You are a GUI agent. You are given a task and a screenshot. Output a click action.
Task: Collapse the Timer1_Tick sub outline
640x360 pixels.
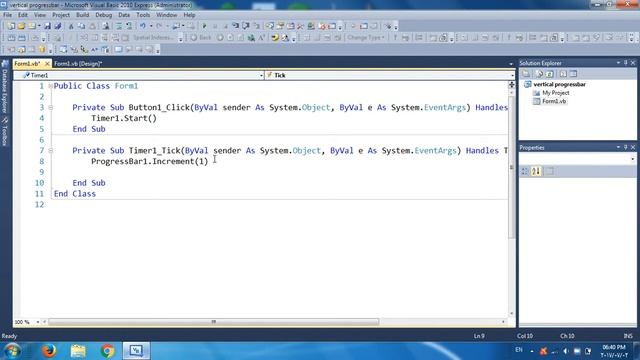coord(50,151)
